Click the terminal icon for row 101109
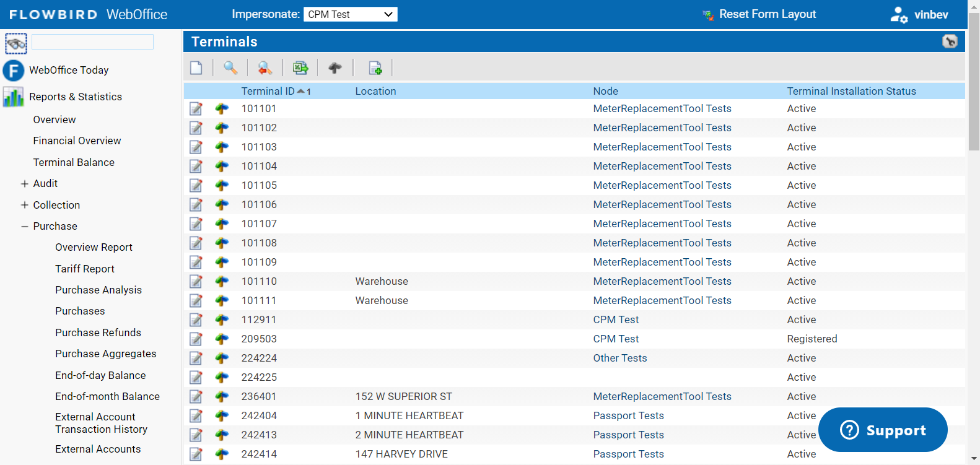The height and width of the screenshot is (465, 980). [222, 263]
